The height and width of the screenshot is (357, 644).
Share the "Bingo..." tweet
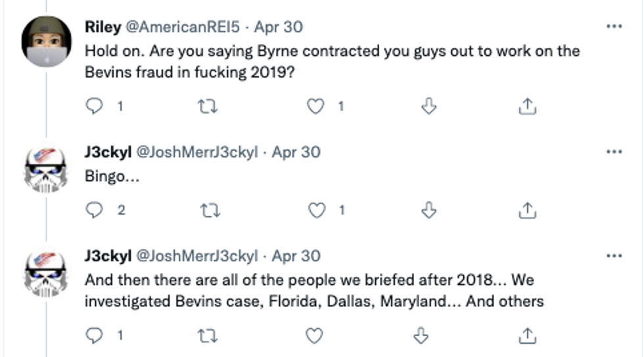click(526, 209)
